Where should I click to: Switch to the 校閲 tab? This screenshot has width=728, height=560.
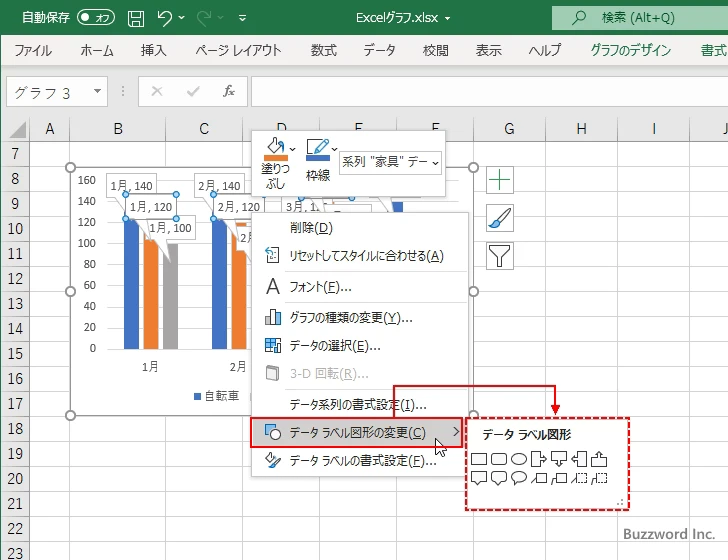[x=436, y=50]
